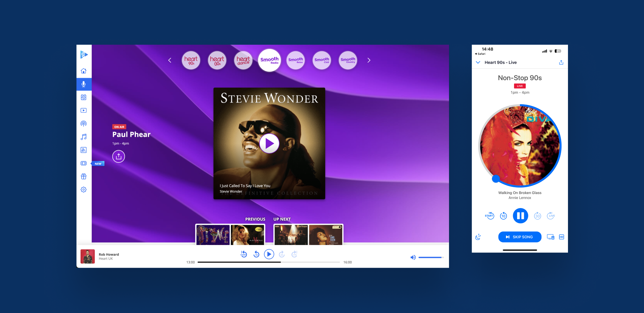
Task: Open the music note playlists icon
Action: tap(83, 137)
